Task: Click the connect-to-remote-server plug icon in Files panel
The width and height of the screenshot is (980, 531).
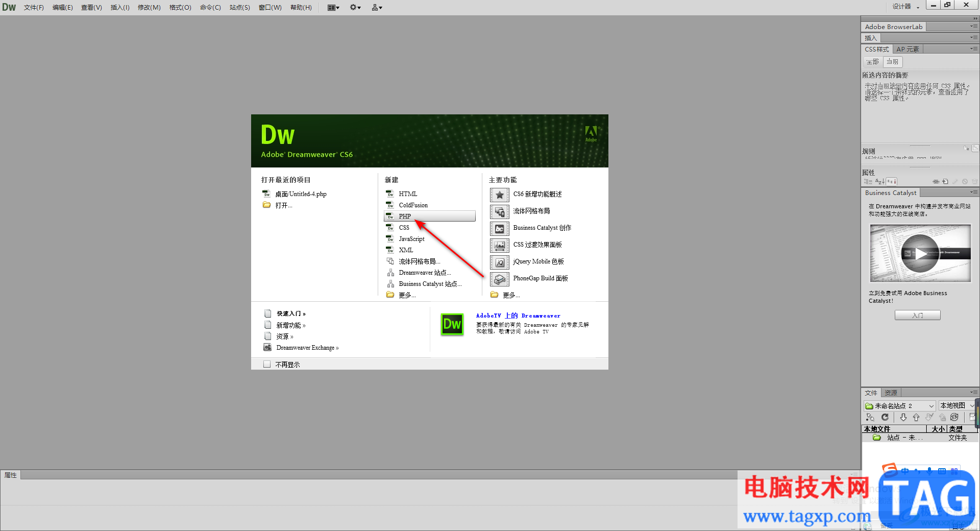Action: point(870,417)
